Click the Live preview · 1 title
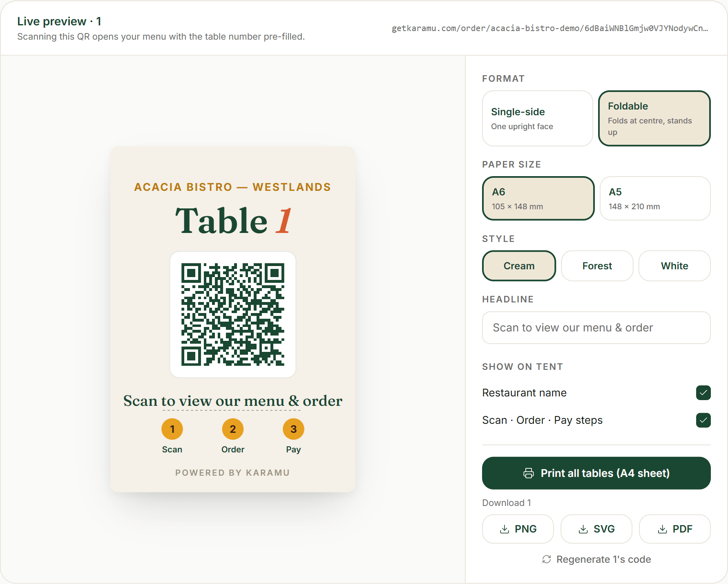Image resolution: width=728 pixels, height=584 pixels. click(59, 21)
